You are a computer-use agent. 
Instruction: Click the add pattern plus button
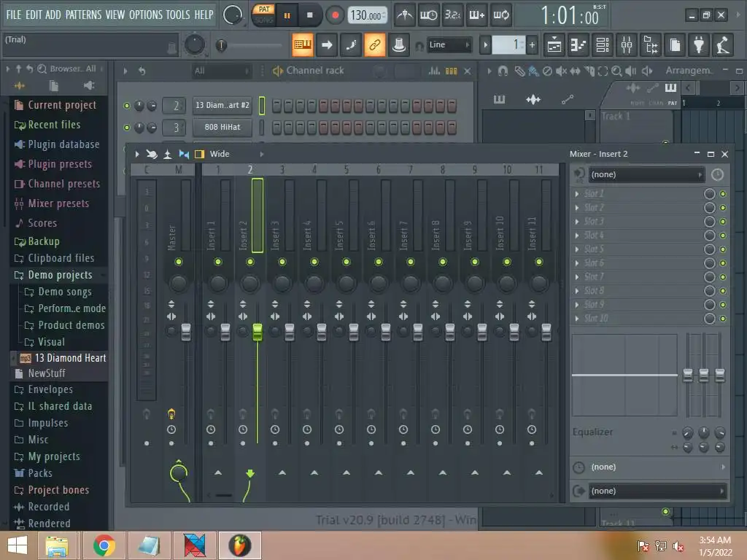tap(532, 45)
